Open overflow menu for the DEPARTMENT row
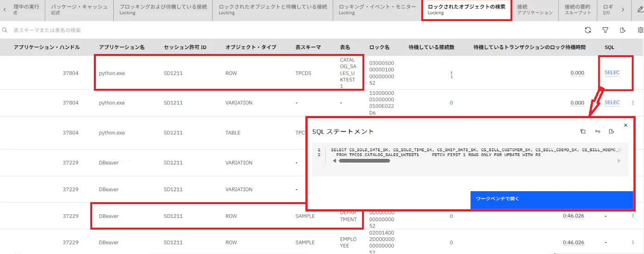The image size is (644, 254). coord(633,216)
